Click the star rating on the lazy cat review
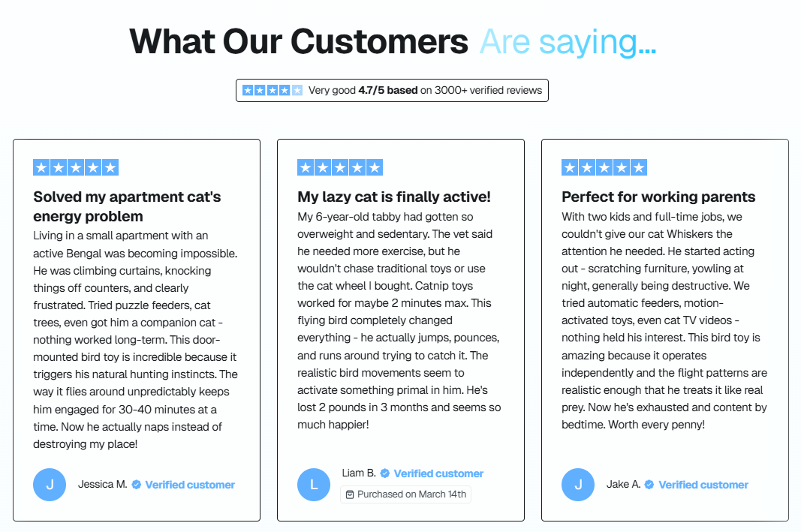Screen dimensions: 801x532 click(x=340, y=167)
